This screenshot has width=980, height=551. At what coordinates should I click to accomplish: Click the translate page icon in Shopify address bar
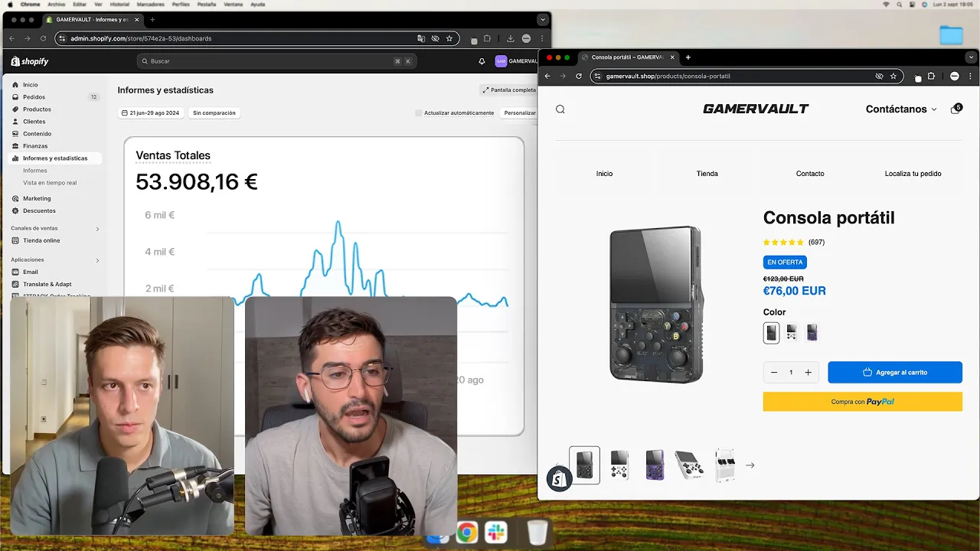coord(421,38)
